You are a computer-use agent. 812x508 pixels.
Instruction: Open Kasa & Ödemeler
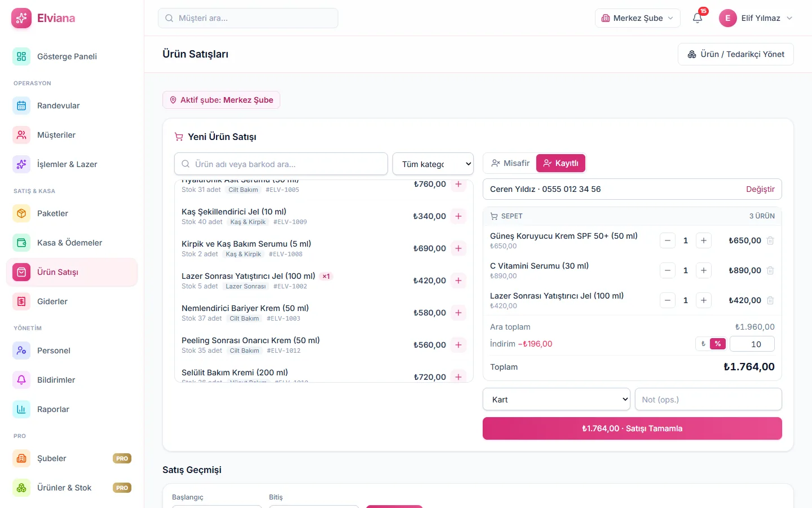point(72,243)
